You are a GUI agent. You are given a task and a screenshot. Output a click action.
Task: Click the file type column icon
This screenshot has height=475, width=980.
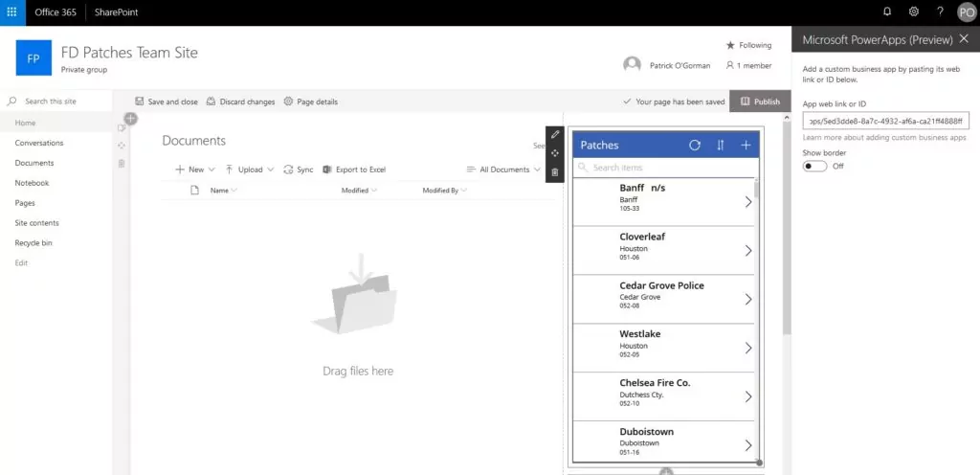point(195,190)
